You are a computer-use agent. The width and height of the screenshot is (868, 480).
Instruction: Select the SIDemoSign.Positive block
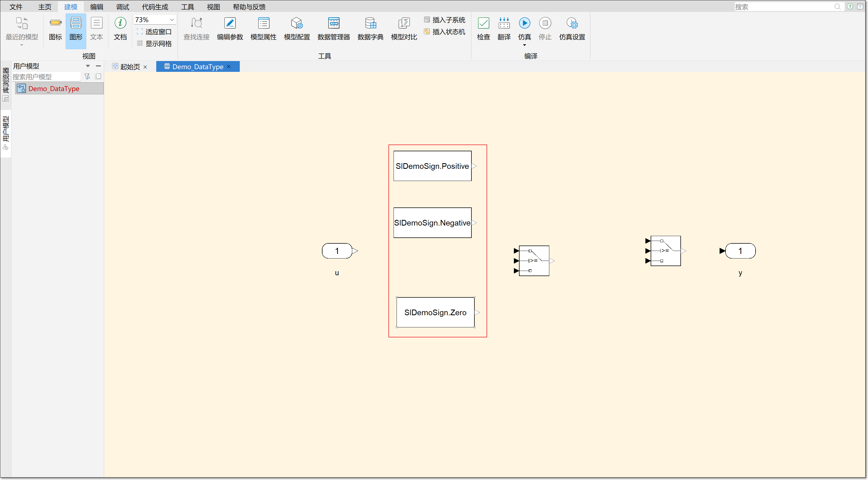pyautogui.click(x=432, y=166)
